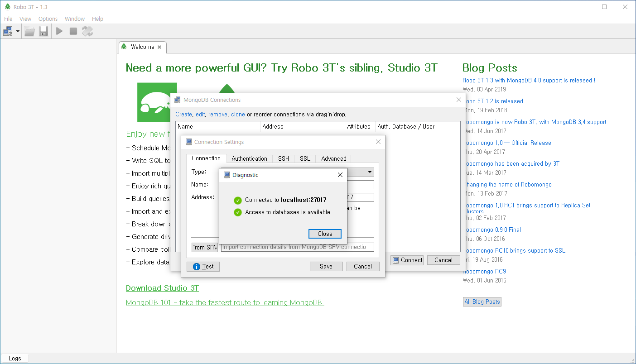Switch to SSH tab
Screen dimensions: 636x364
click(x=284, y=158)
